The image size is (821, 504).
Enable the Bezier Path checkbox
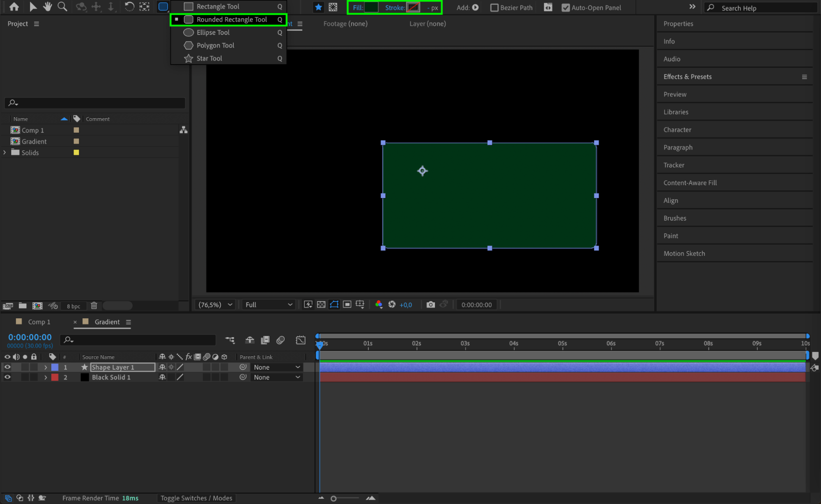coord(494,7)
